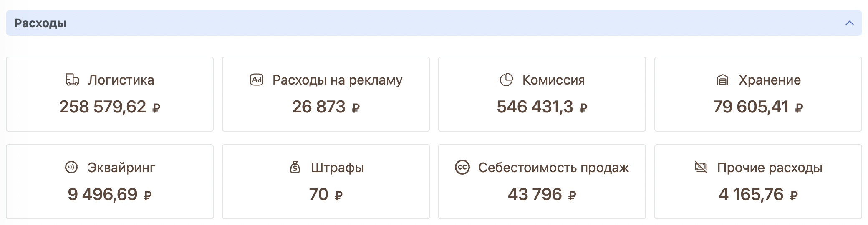This screenshot has width=868, height=225.
Task: Click the Хранение value 79 605,41 ₽
Action: pos(758,107)
